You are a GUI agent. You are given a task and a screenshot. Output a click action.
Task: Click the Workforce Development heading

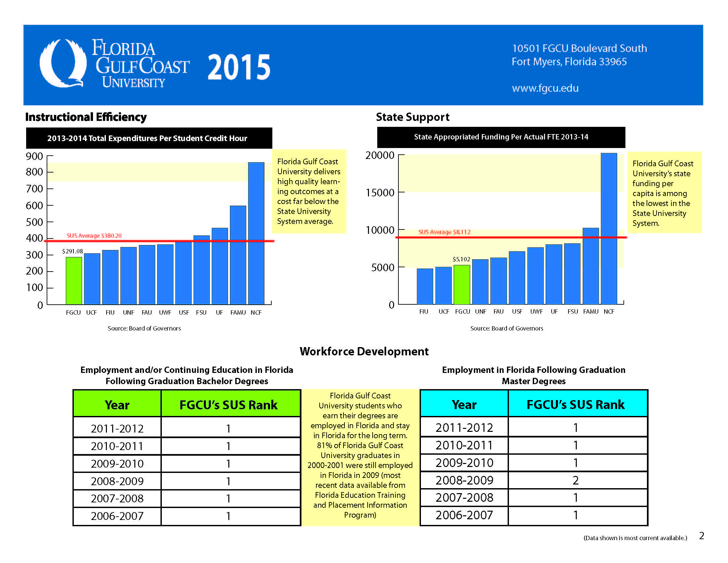pyautogui.click(x=364, y=351)
